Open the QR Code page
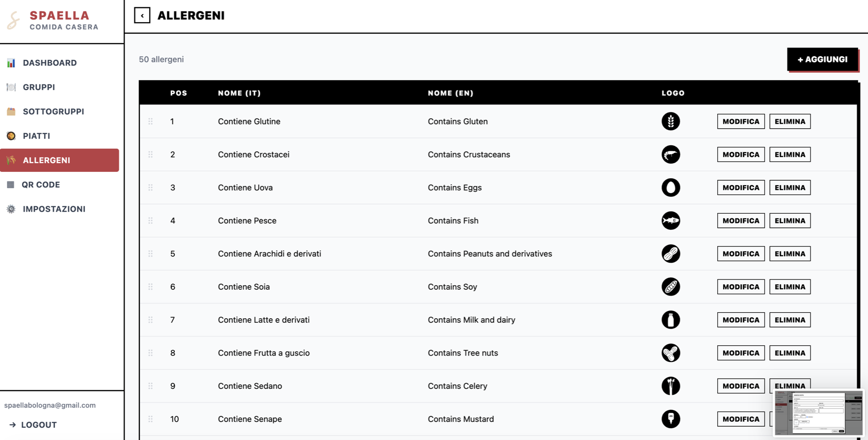Viewport: 868px width, 440px height. tap(59, 185)
